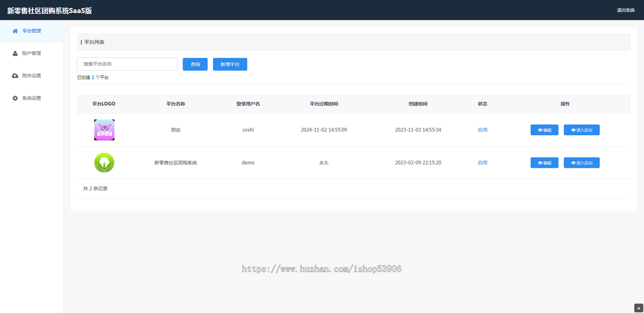This screenshot has width=644, height=313.
Task: Click the home icon beside 平台管理
Action: click(15, 31)
